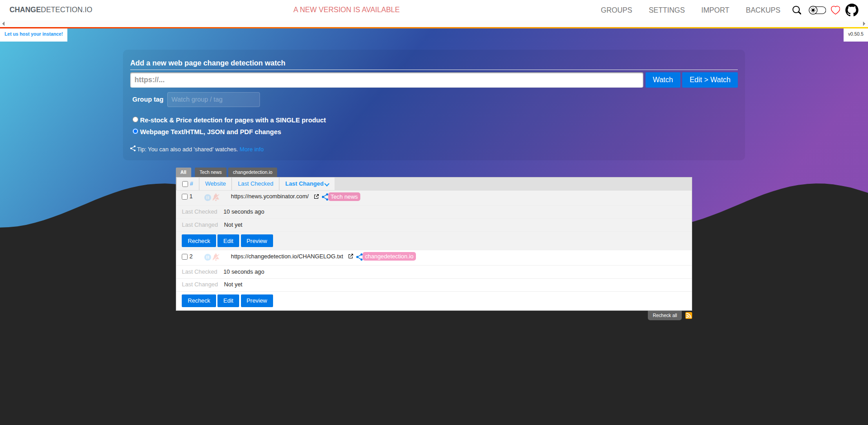
Task: Tick the select-all watches checkbox
Action: (x=185, y=184)
